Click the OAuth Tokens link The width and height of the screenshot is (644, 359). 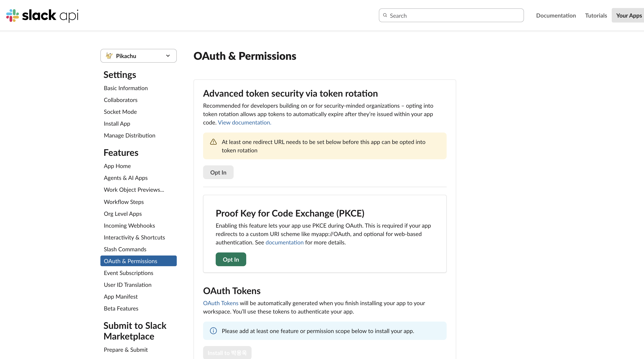point(220,303)
